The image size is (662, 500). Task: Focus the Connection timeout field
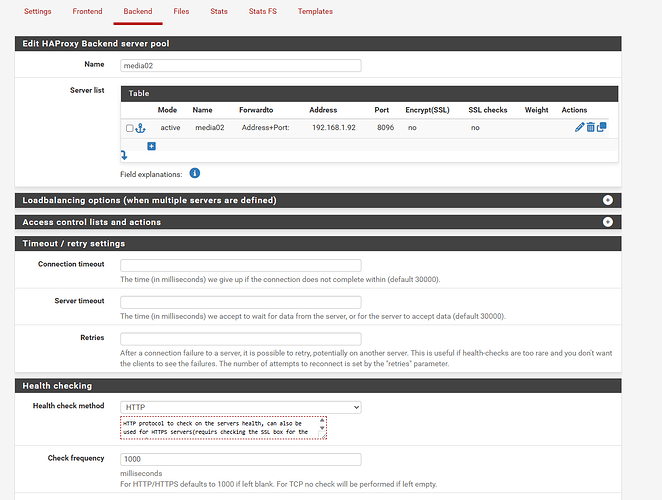pos(240,265)
